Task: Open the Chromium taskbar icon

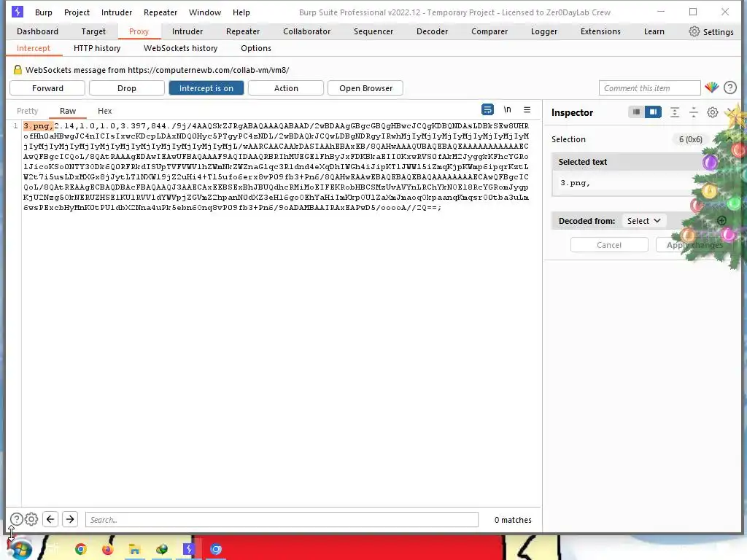Action: [216, 550]
